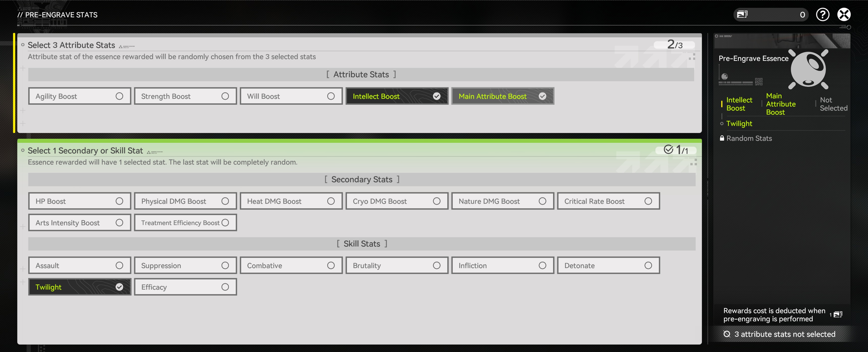Click the prohibited icon beside attribute warning

point(727,334)
